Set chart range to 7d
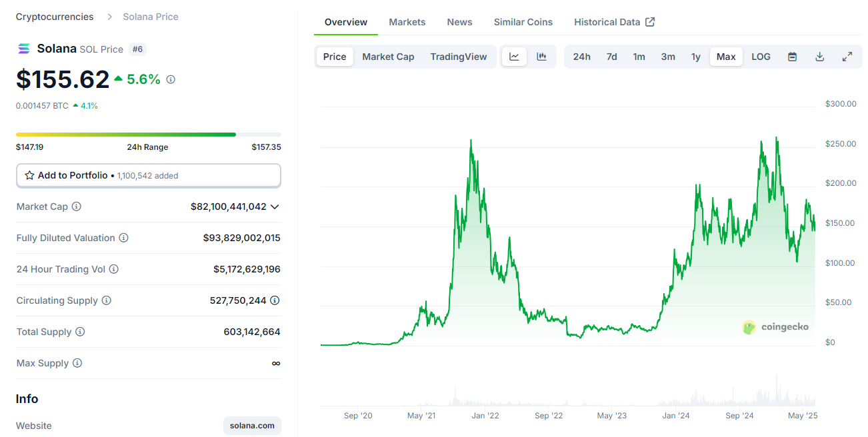 tap(611, 57)
